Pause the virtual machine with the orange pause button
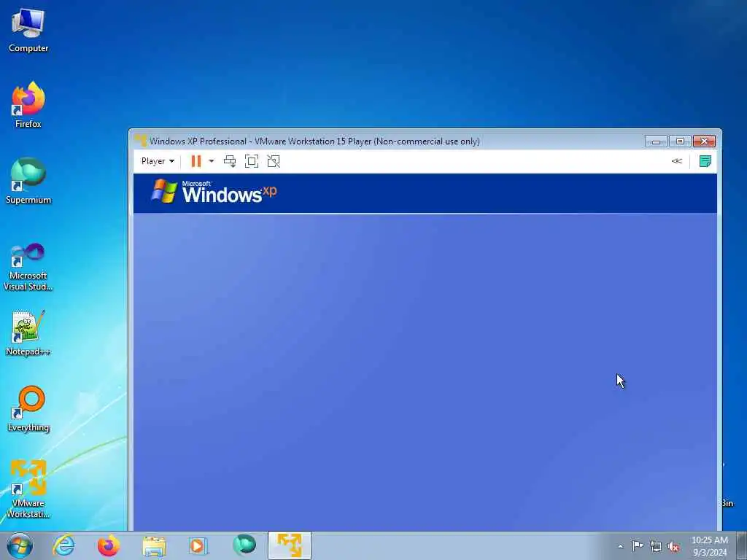 (x=196, y=161)
